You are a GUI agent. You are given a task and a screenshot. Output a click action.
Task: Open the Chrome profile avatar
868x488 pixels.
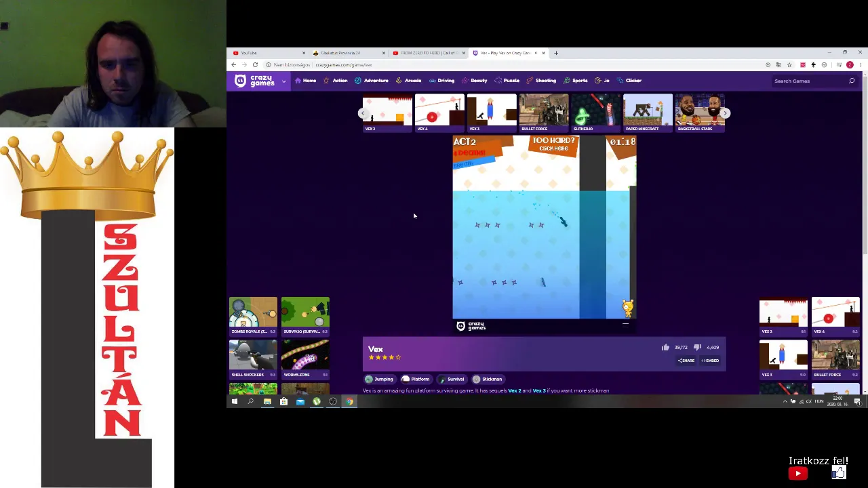[850, 65]
